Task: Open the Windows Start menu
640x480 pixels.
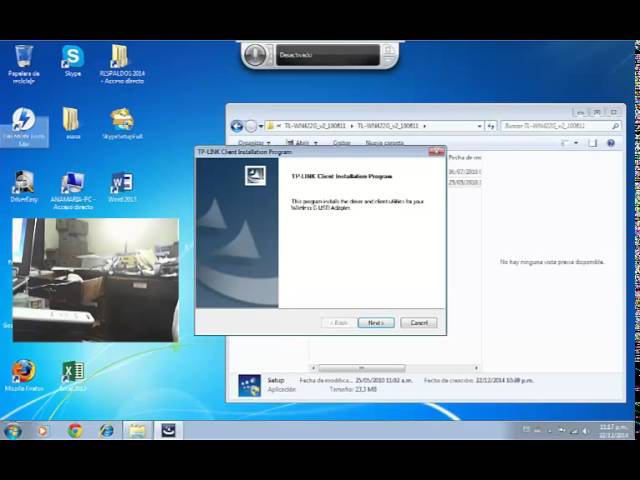Action: coord(13,431)
